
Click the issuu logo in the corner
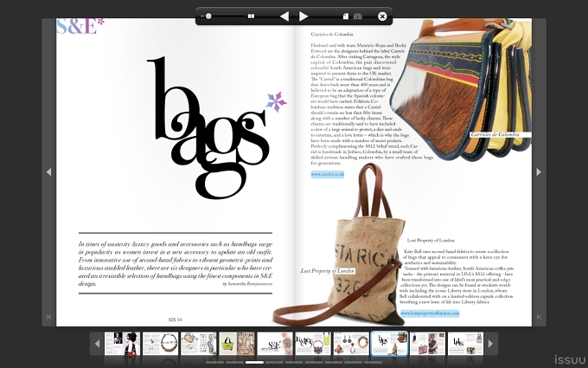[x=570, y=359]
